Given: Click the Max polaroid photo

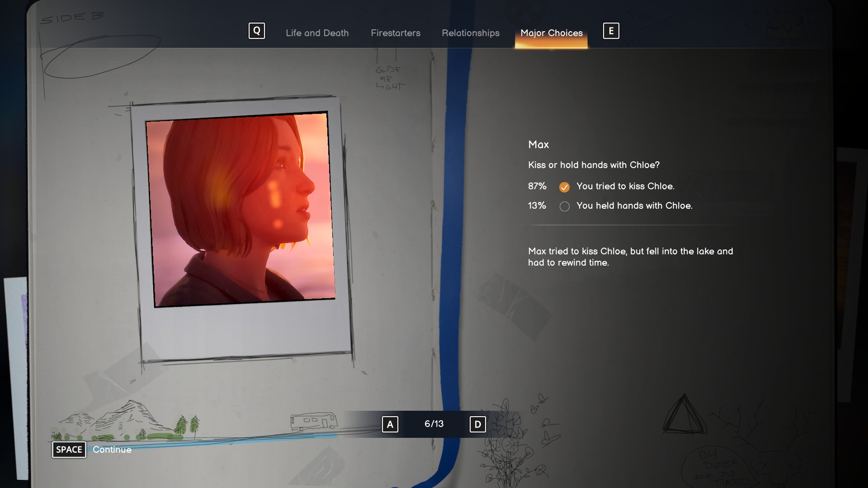Looking at the screenshot, I should 240,209.
